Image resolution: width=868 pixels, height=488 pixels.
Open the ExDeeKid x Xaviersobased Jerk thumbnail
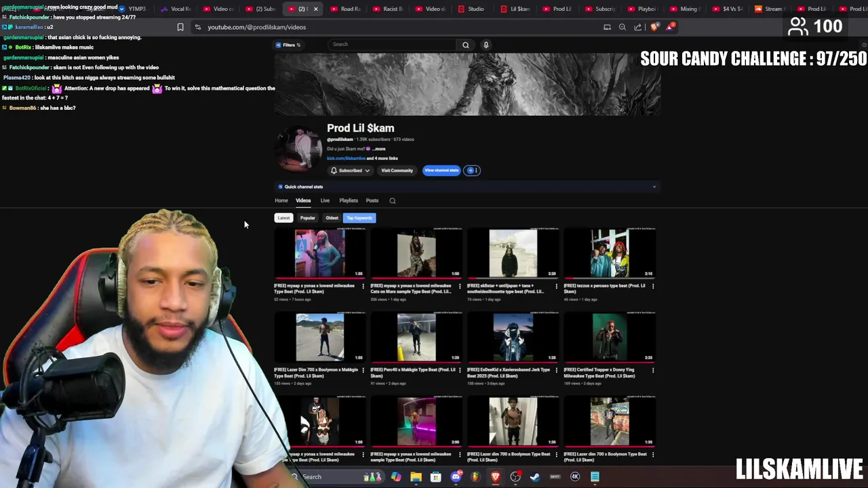click(x=513, y=337)
